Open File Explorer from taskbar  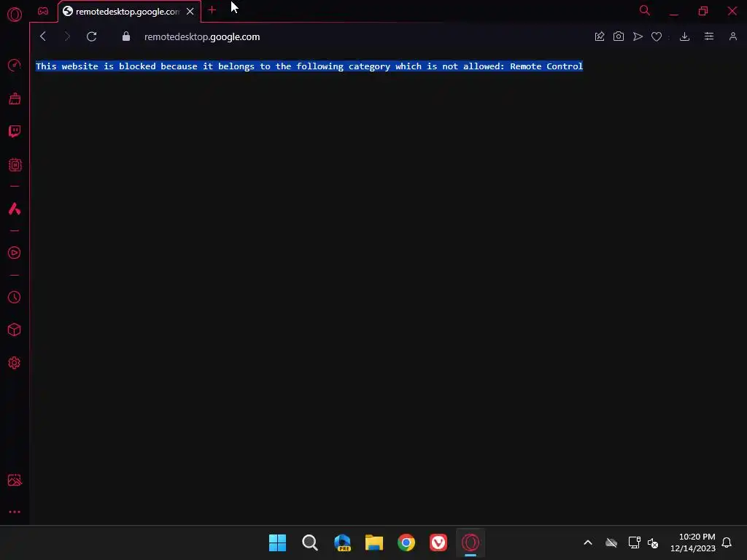pos(374,542)
